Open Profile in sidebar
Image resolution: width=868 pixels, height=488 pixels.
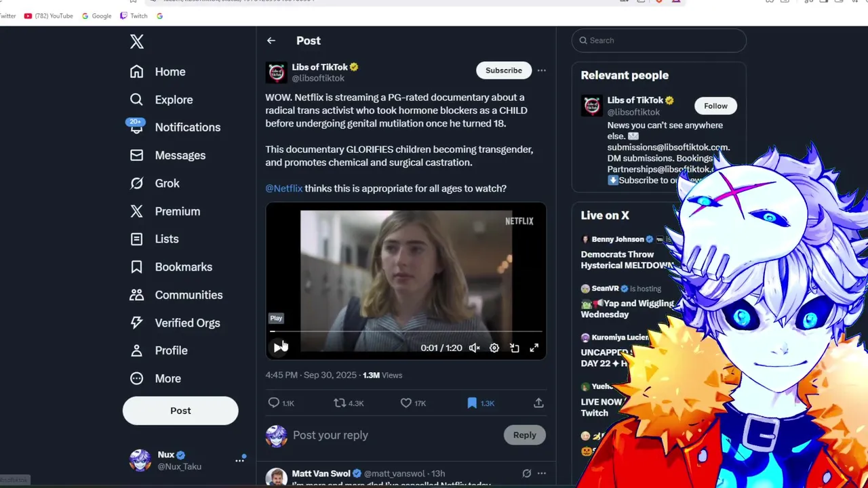click(x=159, y=350)
